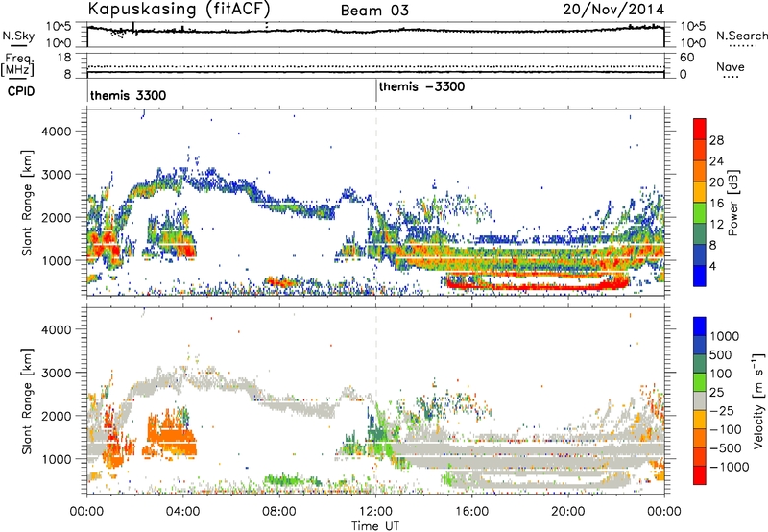Click the date "20/Nov/2014"
This screenshot has height=532, width=768.
pyautogui.click(x=613, y=10)
